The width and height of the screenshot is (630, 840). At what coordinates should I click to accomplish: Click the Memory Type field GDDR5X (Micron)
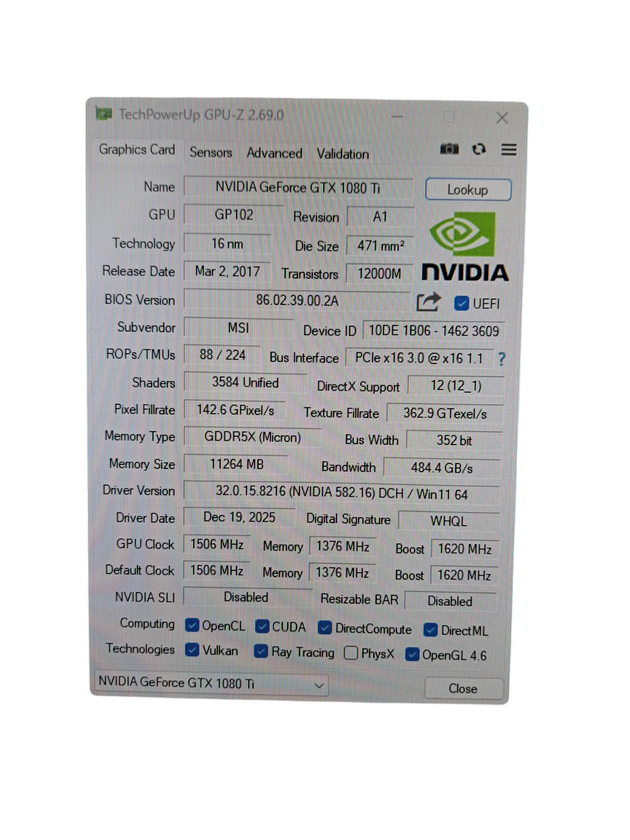[x=253, y=437]
